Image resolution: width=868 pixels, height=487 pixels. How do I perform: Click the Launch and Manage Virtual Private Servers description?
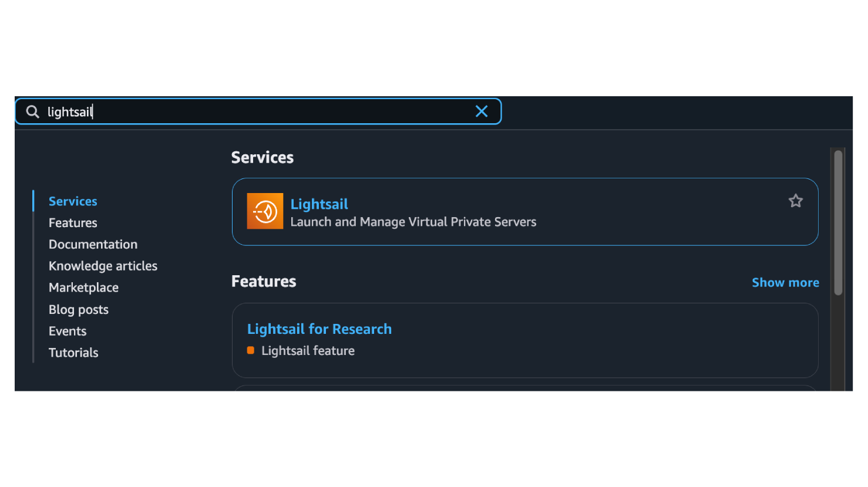pos(413,222)
